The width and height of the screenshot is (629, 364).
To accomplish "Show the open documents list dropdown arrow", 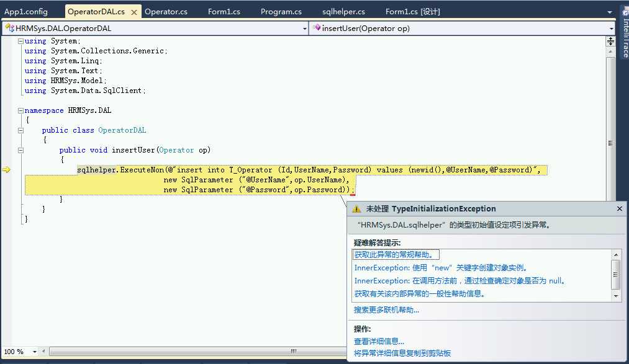I will tap(610, 12).
